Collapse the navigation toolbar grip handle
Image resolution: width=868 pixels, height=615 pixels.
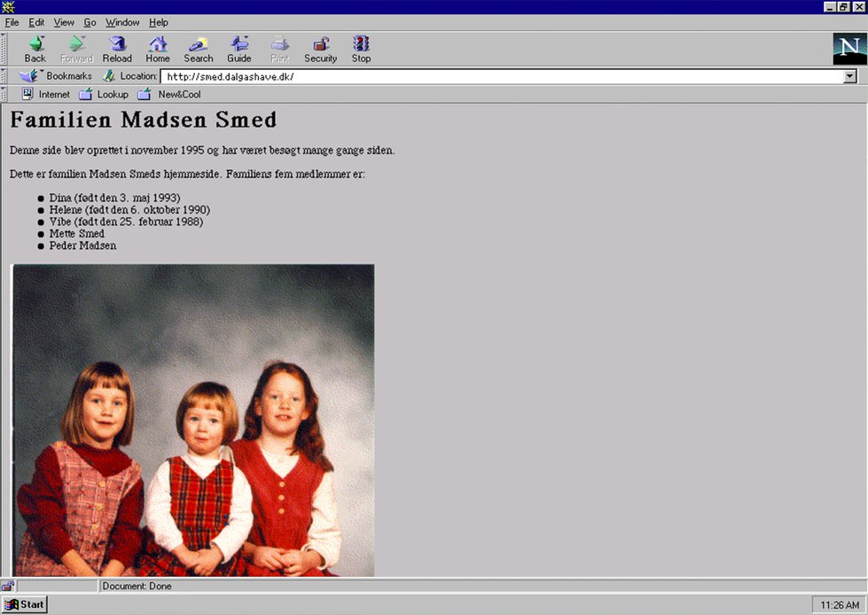(4, 49)
